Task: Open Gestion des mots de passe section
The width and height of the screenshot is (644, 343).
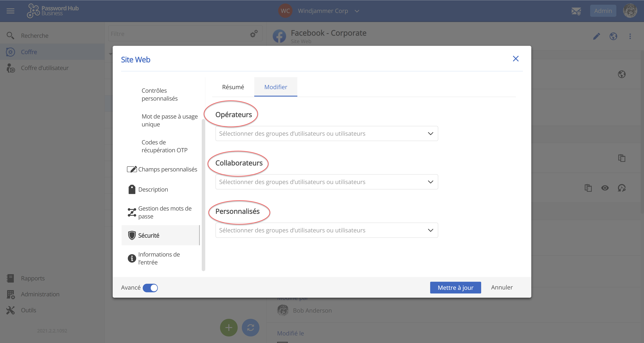Action: (165, 212)
